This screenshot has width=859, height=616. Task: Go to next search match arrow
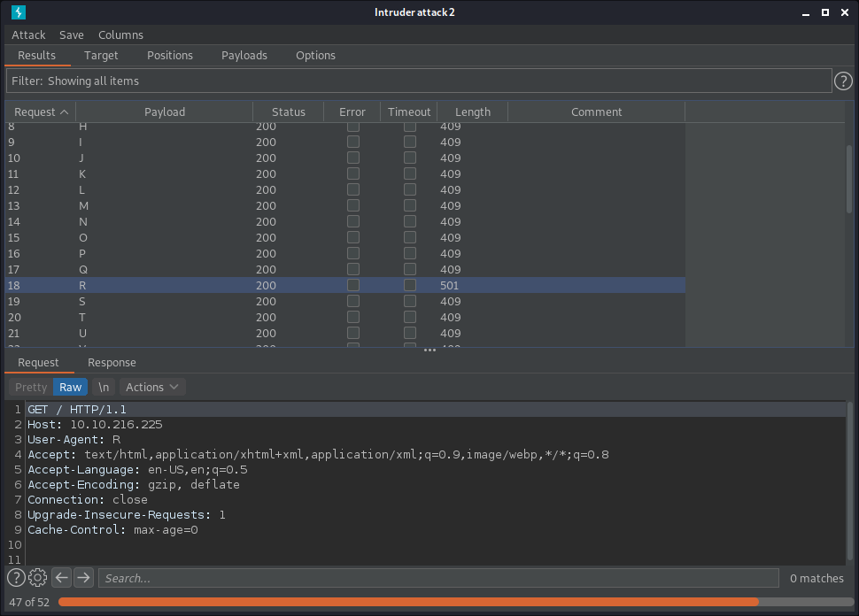(x=83, y=578)
